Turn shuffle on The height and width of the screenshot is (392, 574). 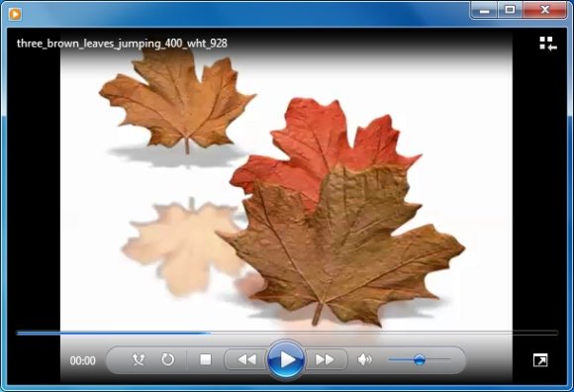pyautogui.click(x=139, y=359)
